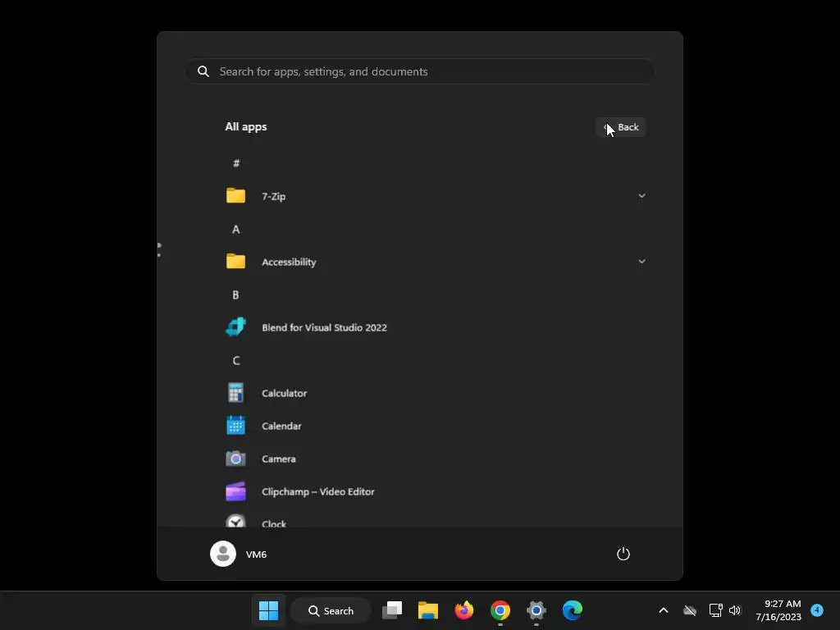Select the Camera text label
This screenshot has height=630, width=840.
point(279,459)
